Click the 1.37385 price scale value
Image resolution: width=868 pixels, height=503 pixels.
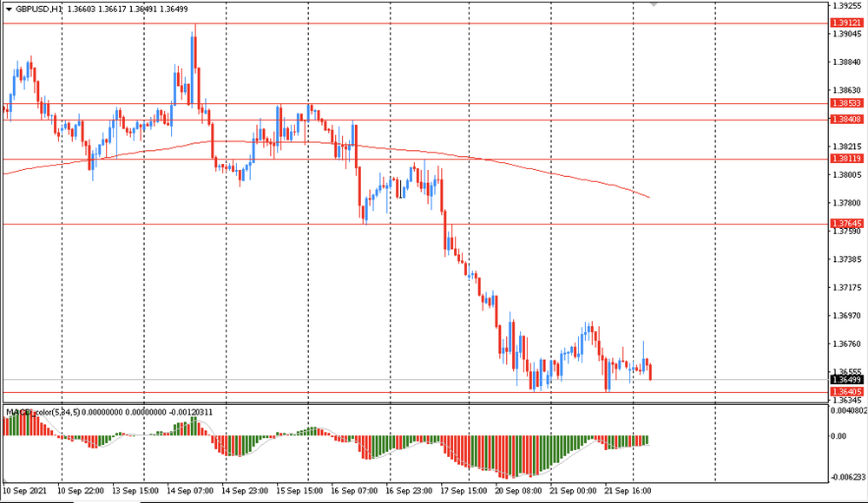coord(847,259)
